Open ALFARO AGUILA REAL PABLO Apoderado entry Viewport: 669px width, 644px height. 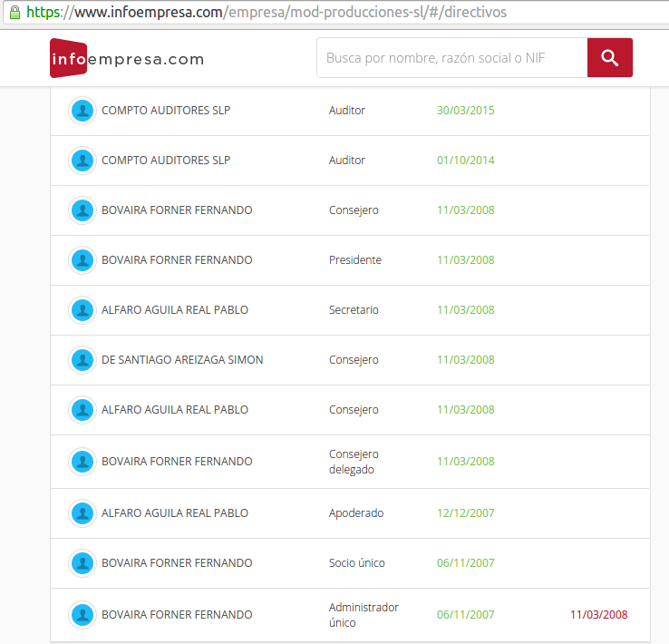174,513
